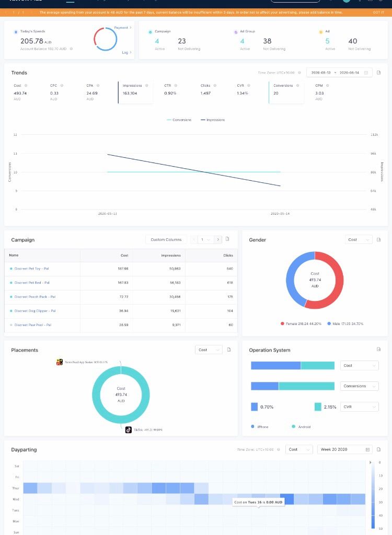The height and width of the screenshot is (535, 392).
Task: Go to previous Campaign page
Action: tap(194, 239)
